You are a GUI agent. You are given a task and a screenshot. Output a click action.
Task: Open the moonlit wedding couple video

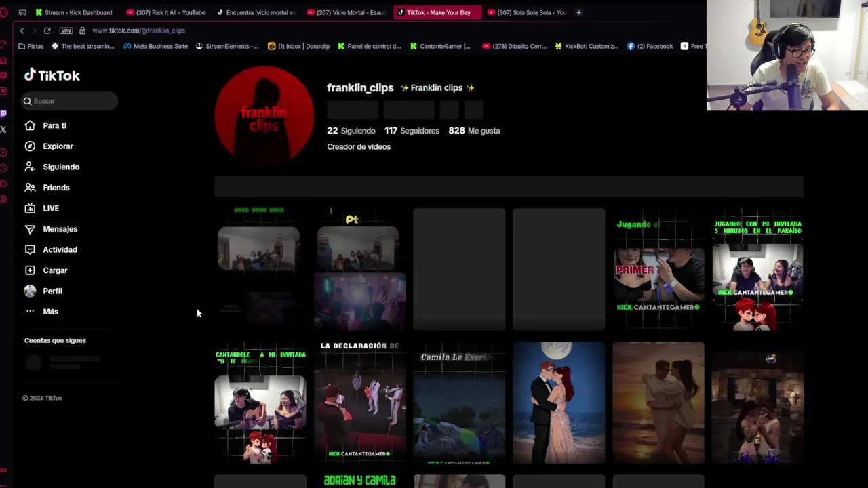click(559, 403)
